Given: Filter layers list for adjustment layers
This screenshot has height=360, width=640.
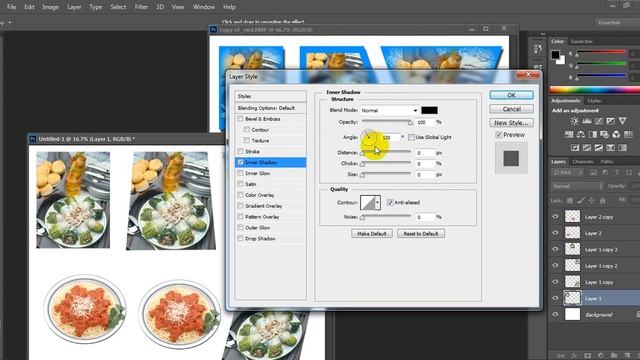Looking at the screenshot, I should coord(605,173).
